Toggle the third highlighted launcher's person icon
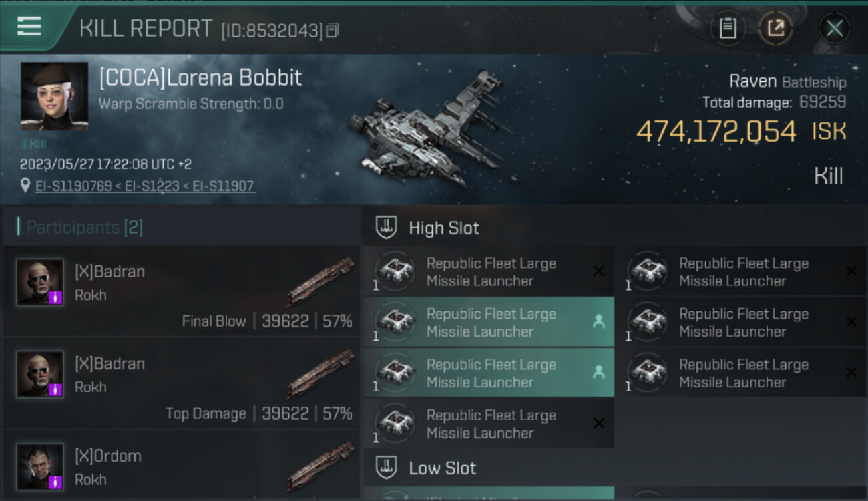868x501 pixels. [x=599, y=373]
